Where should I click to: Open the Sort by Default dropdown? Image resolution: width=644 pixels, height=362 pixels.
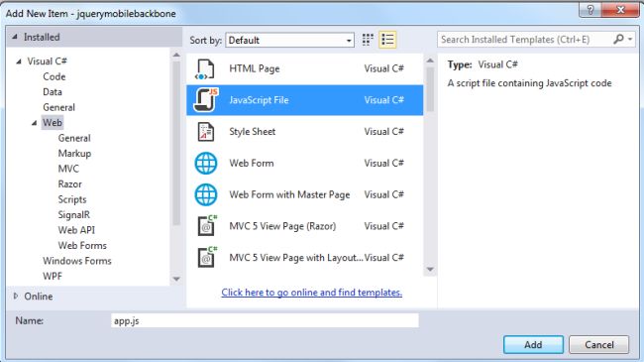289,41
